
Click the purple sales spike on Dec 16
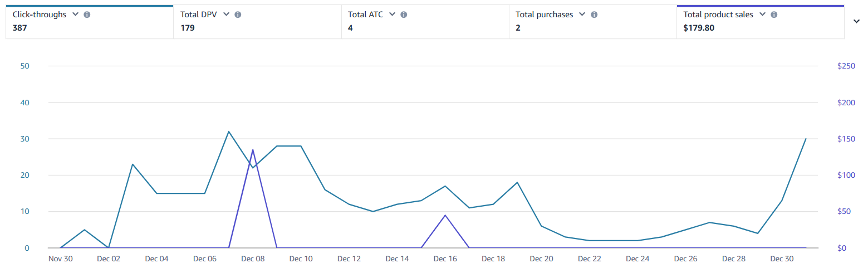(x=445, y=215)
